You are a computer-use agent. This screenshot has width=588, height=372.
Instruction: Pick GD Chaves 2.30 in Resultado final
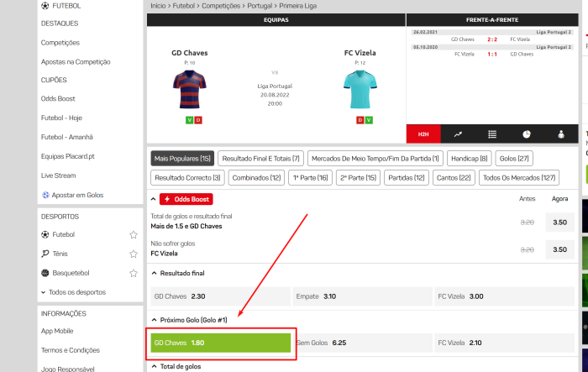coord(220,296)
